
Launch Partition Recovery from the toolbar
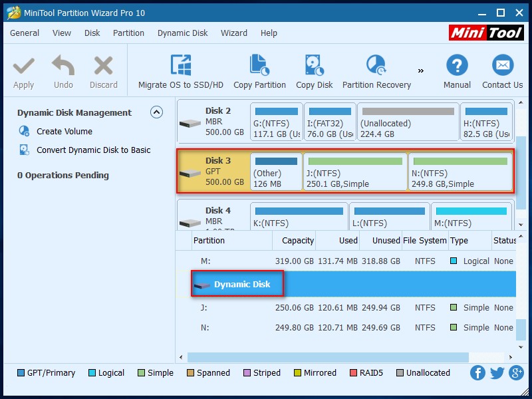tap(376, 66)
